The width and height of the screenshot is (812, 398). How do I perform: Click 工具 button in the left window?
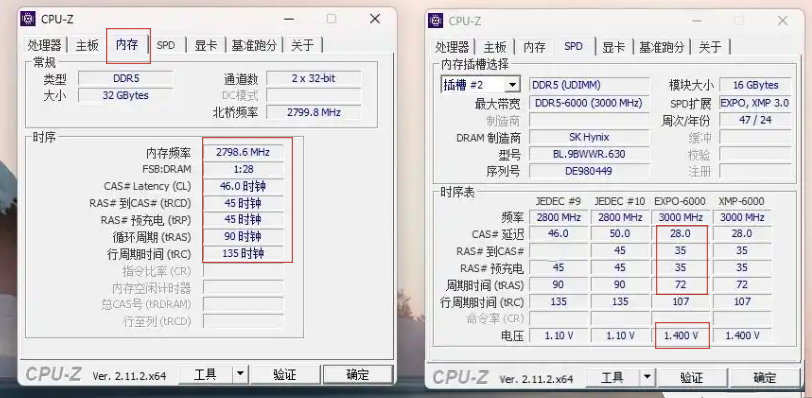pos(205,374)
